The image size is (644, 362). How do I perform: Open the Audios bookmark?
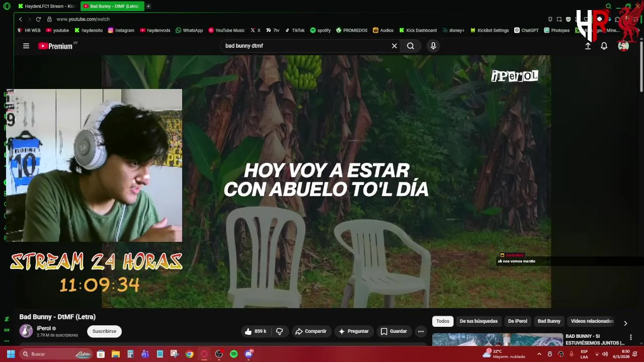pyautogui.click(x=383, y=30)
